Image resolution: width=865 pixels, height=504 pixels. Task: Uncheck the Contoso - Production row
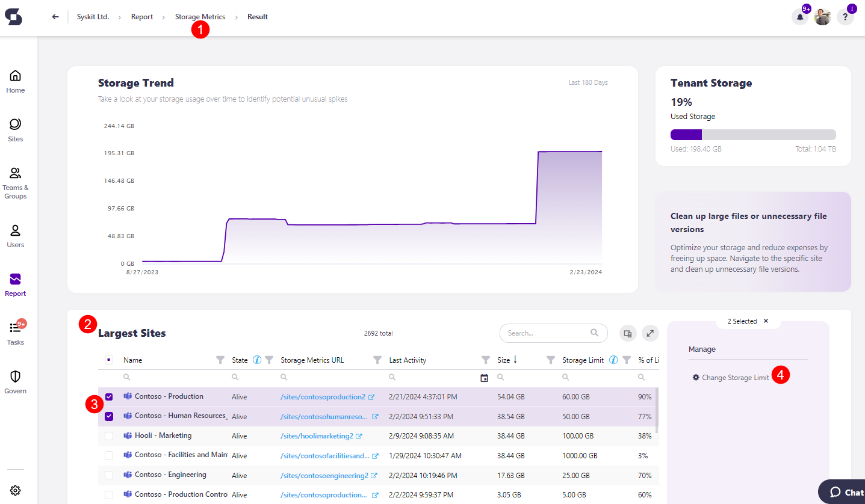click(x=109, y=396)
